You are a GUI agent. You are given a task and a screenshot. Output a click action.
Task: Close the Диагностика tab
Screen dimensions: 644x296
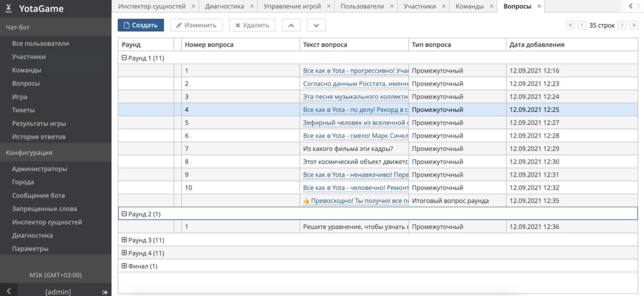pyautogui.click(x=251, y=7)
